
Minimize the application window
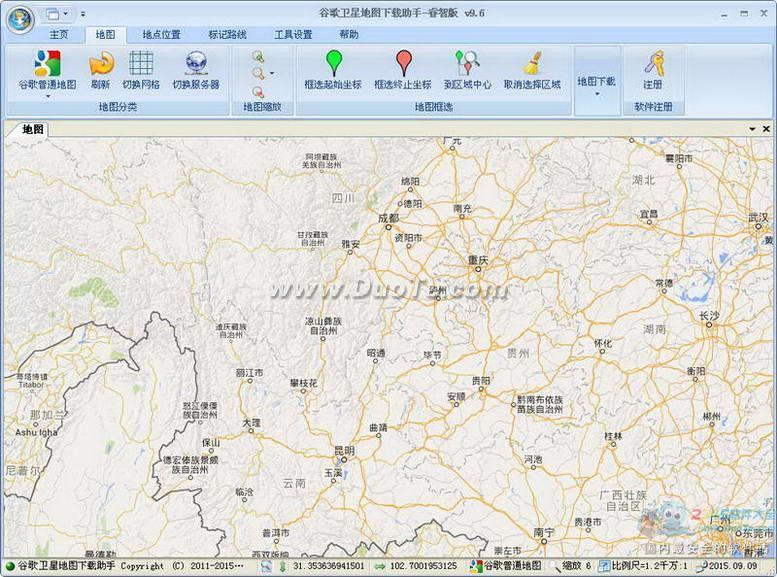(724, 14)
